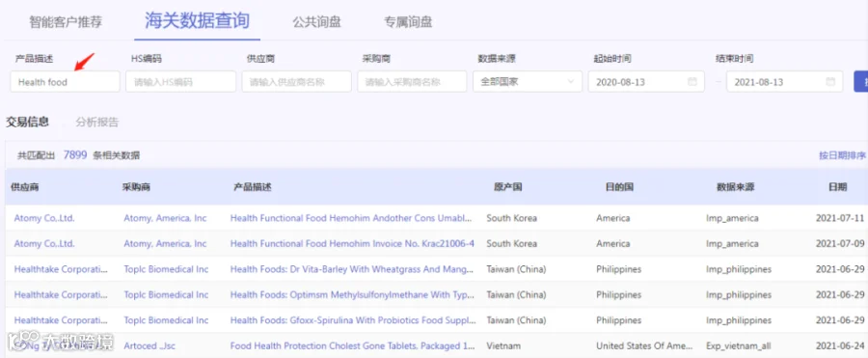Click 产品描述 column header
The height and width of the screenshot is (358, 868).
[253, 187]
